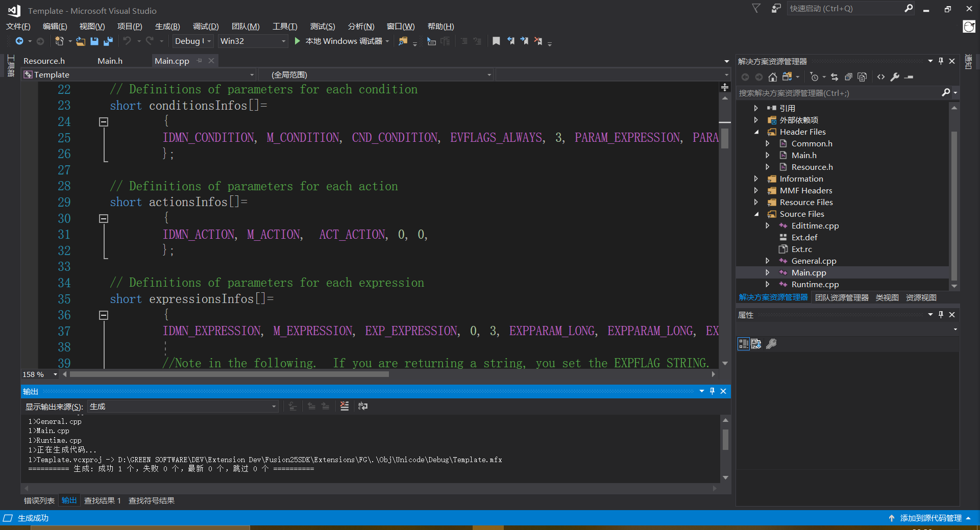Screen dimensions: 980x530
Task: Clear all output with the clear icon
Action: point(345,407)
